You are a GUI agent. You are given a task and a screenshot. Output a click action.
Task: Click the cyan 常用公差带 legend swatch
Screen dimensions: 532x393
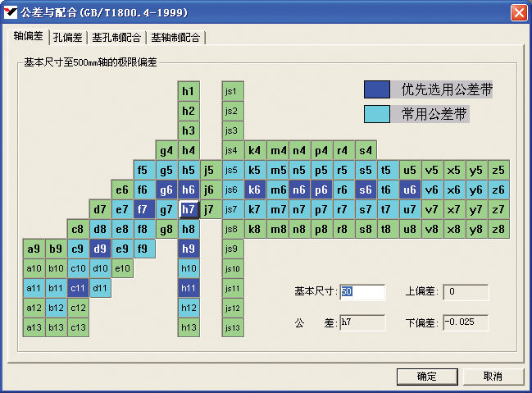coord(377,114)
